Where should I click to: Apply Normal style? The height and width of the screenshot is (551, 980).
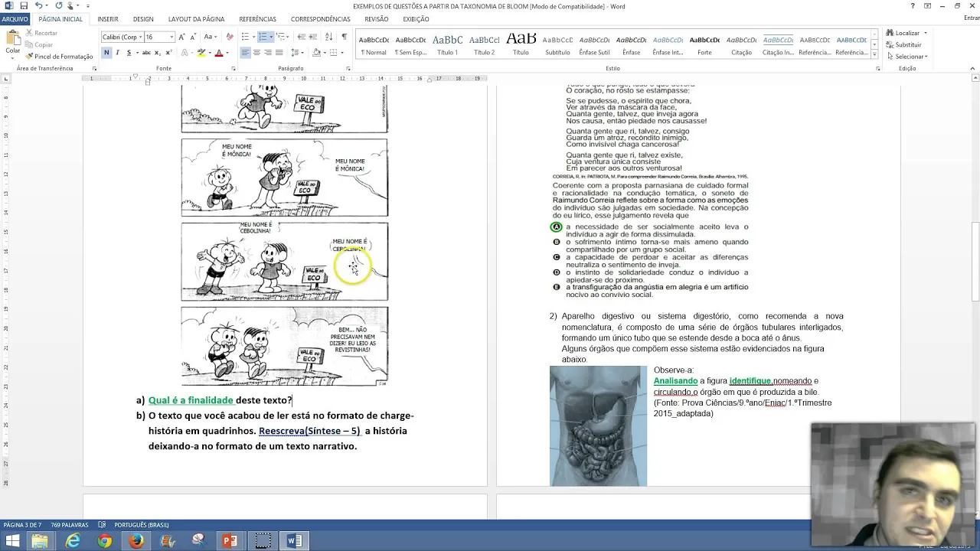374,44
